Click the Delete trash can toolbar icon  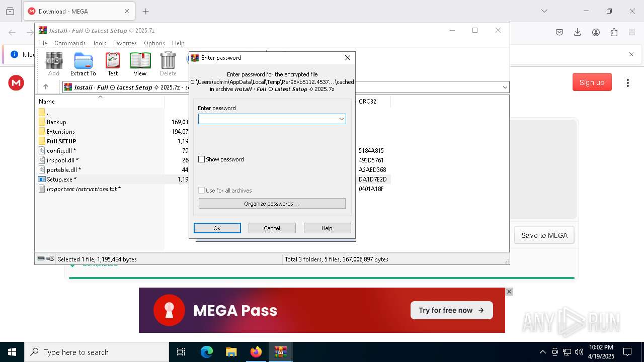[x=168, y=64]
